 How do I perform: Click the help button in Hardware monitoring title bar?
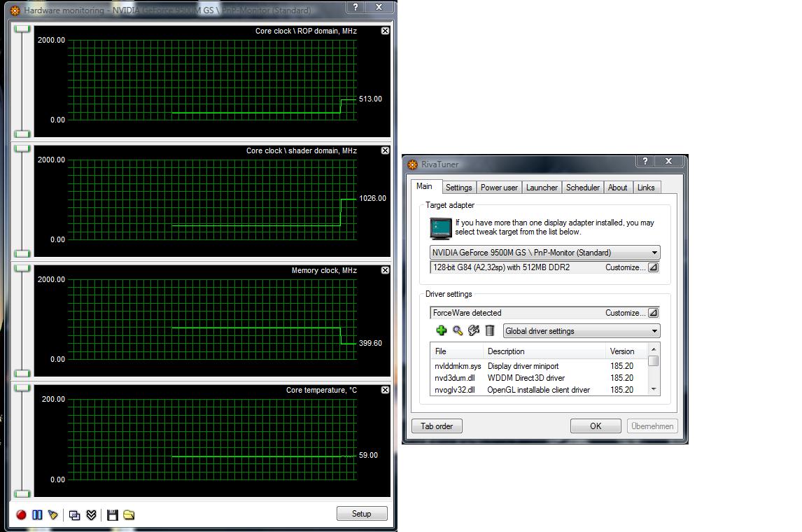356,7
